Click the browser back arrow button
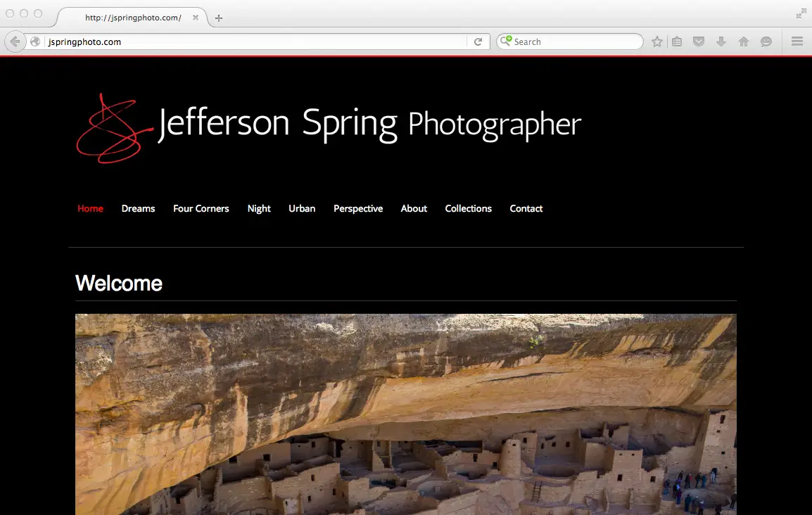812x515 pixels. (15, 42)
